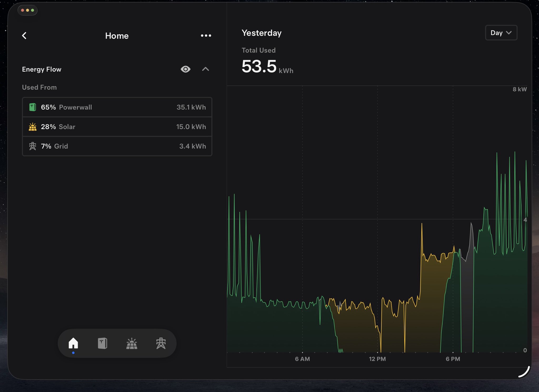Go back with the left chevron arrow
The height and width of the screenshot is (392, 539).
pos(24,36)
